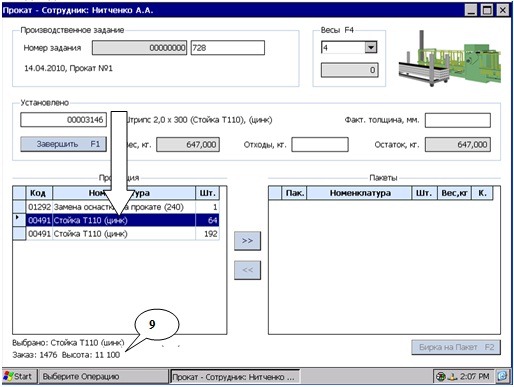Viewport: 514px width, 387px height.
Task: Click the second tray icon next to the clock
Action: [x=452, y=377]
